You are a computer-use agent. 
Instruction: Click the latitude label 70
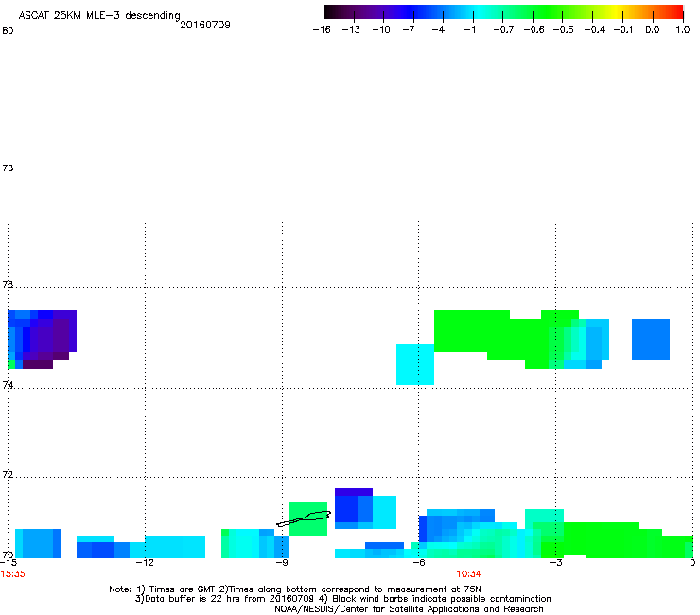coord(8,554)
